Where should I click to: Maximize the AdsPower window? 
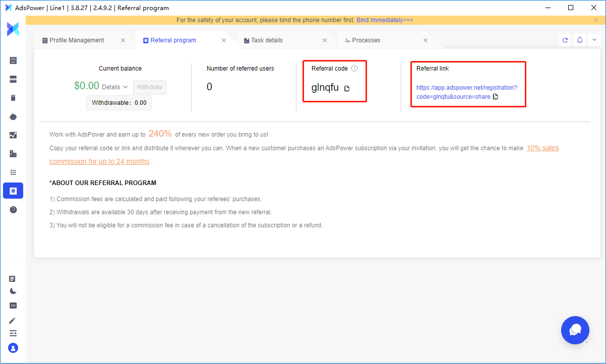click(571, 8)
